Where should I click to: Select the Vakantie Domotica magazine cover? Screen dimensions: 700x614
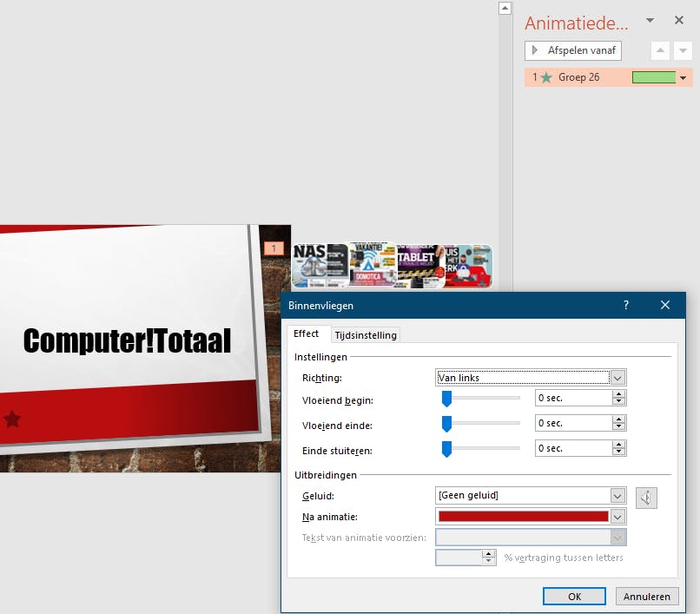tap(373, 265)
